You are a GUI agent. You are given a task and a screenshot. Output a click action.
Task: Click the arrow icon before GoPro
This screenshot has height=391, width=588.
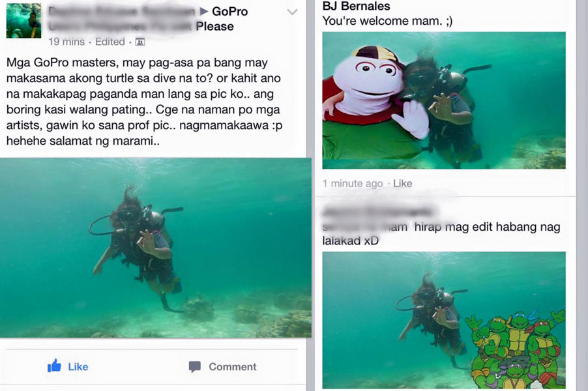point(204,12)
